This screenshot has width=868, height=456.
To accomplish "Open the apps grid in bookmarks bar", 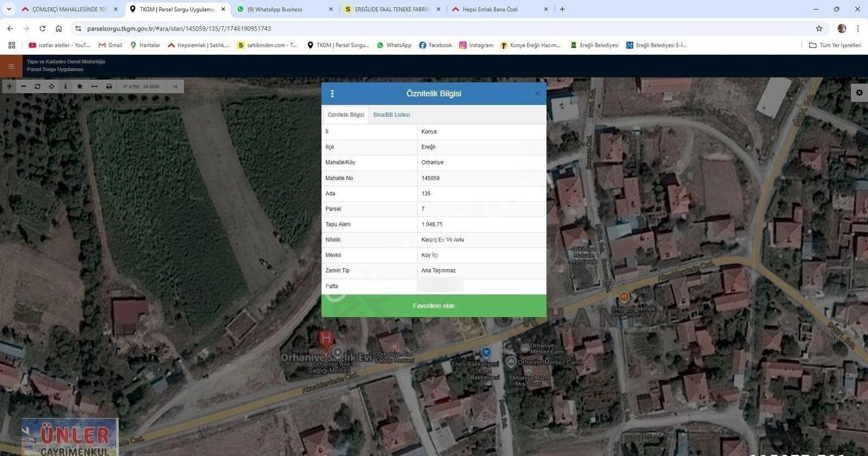I will (x=11, y=45).
